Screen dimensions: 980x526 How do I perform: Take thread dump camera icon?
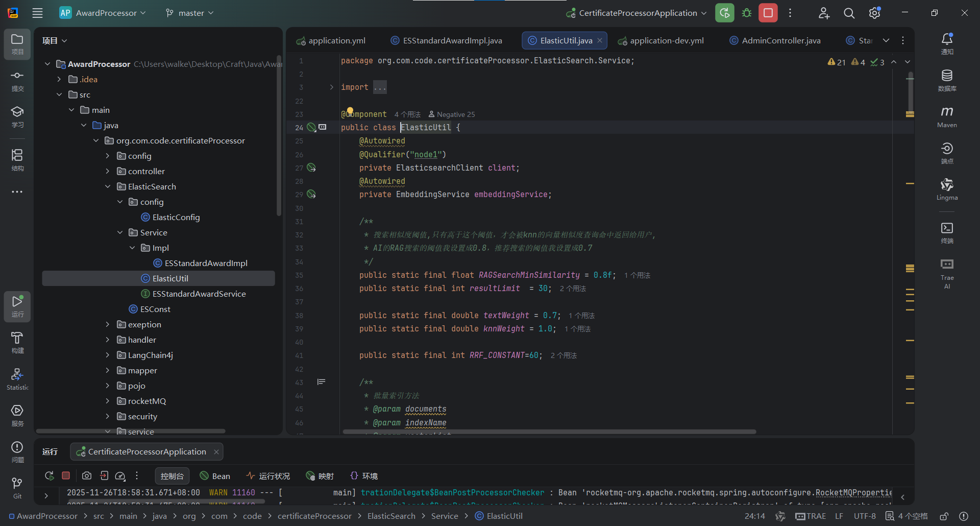(87, 475)
